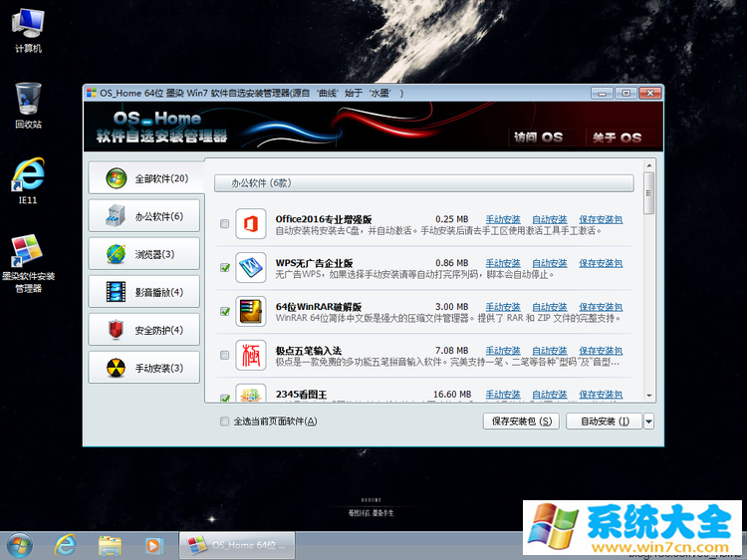Click the window title bar app icon
747x560 pixels.
(92, 93)
